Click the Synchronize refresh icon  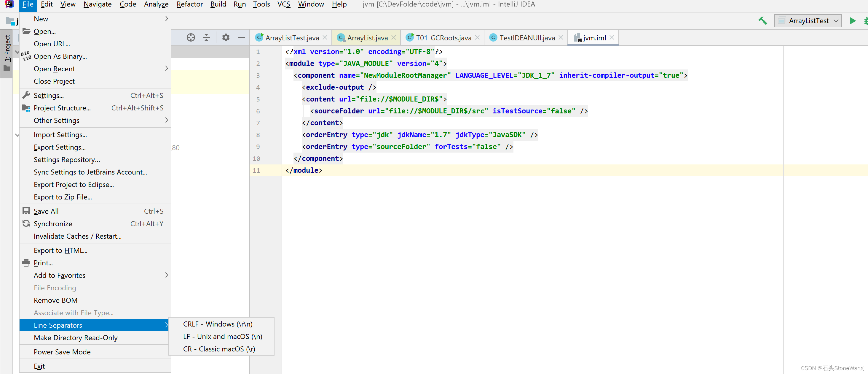pyautogui.click(x=26, y=223)
